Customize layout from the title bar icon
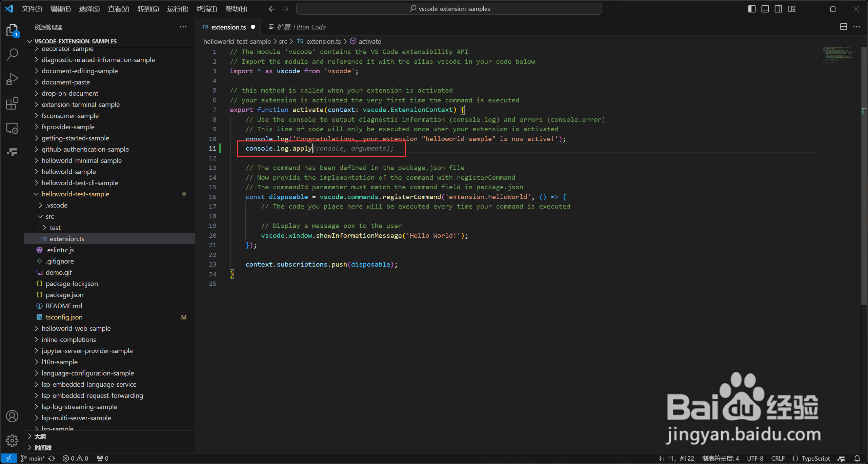 792,9
